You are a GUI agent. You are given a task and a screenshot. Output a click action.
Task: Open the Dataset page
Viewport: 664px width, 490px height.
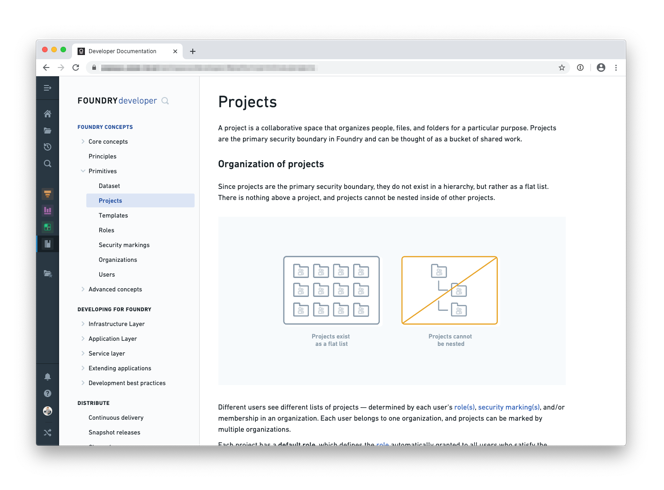[109, 186]
